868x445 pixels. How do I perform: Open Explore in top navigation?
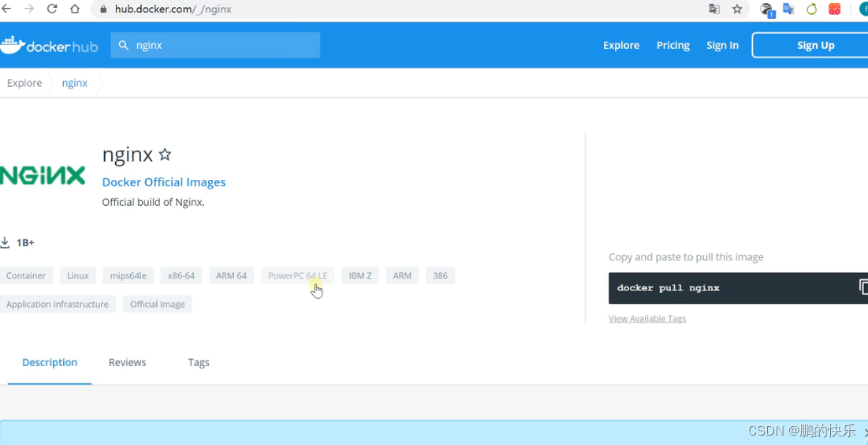tap(621, 46)
